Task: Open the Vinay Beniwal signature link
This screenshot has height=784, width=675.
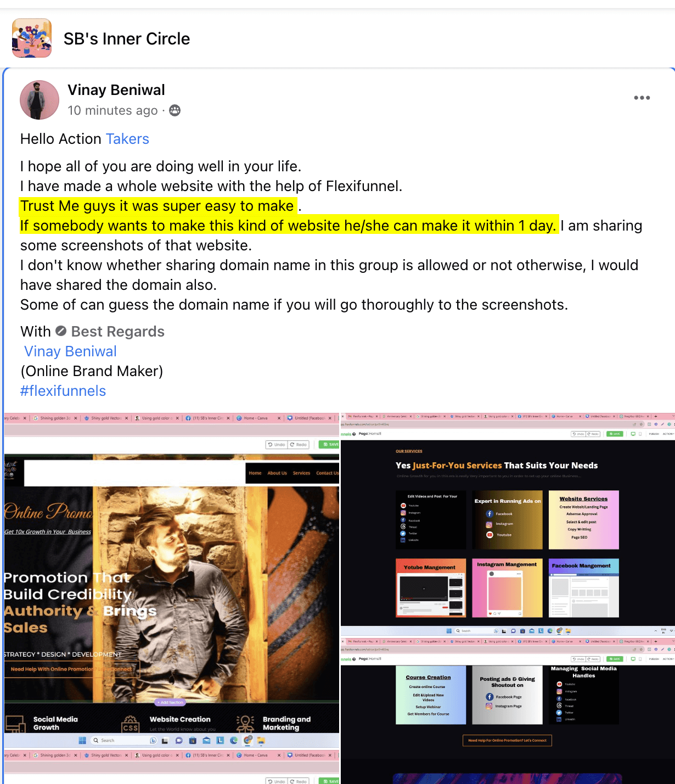Action: (70, 351)
